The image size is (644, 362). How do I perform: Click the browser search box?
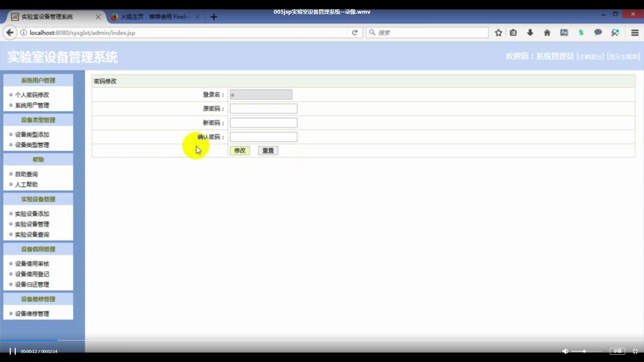pos(427,33)
